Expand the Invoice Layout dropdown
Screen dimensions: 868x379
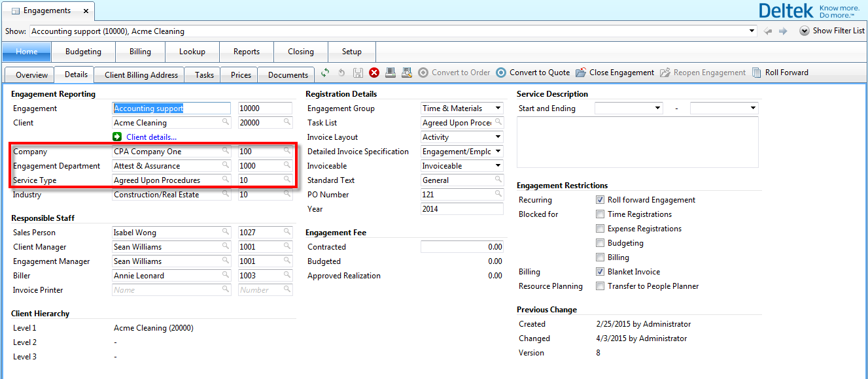pos(498,137)
